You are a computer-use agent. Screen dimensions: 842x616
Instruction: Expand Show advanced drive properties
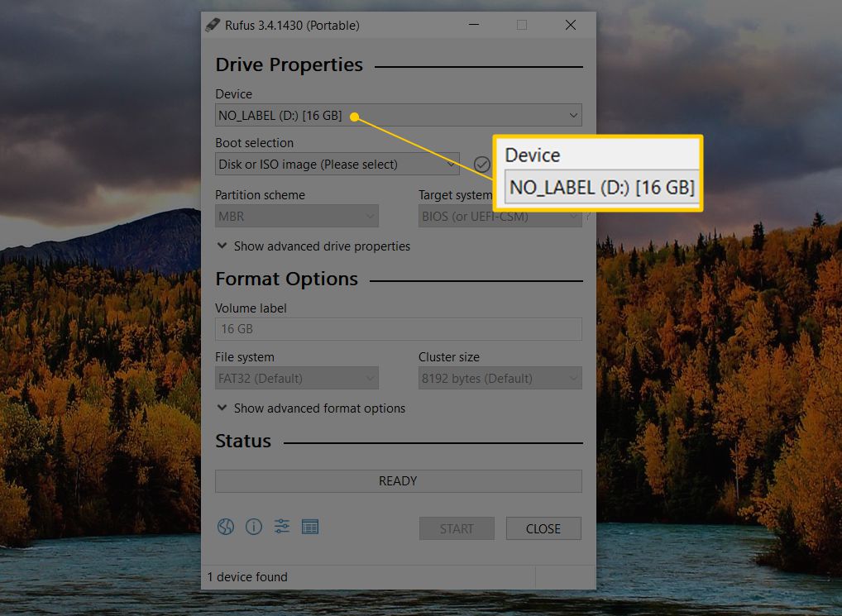click(313, 246)
